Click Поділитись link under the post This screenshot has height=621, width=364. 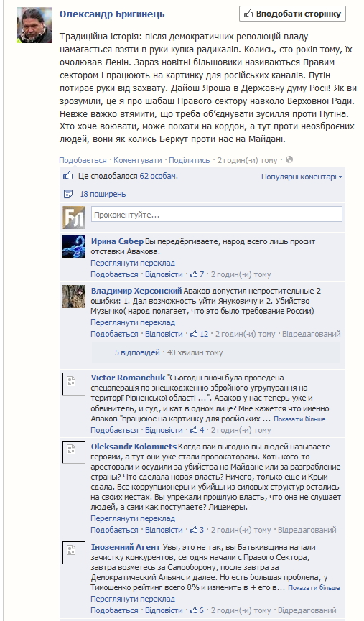pos(190,160)
